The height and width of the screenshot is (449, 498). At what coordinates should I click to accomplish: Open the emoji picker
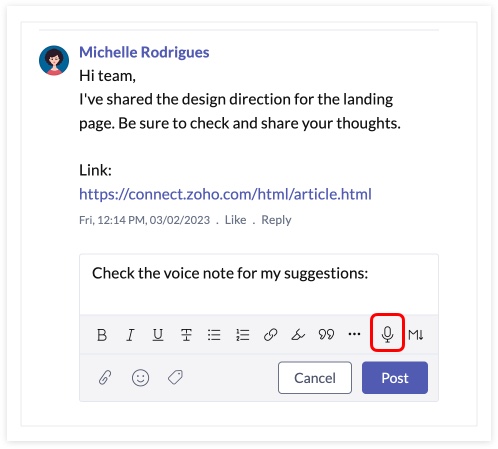[x=140, y=378]
